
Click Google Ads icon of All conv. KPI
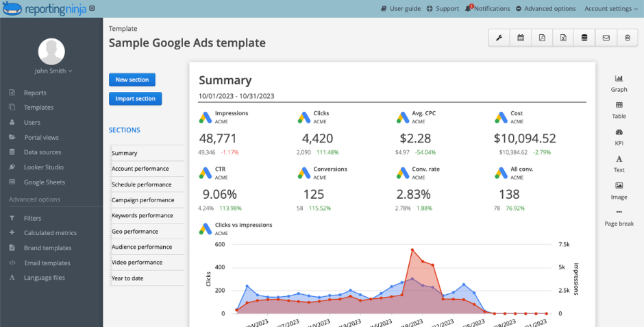coord(501,173)
